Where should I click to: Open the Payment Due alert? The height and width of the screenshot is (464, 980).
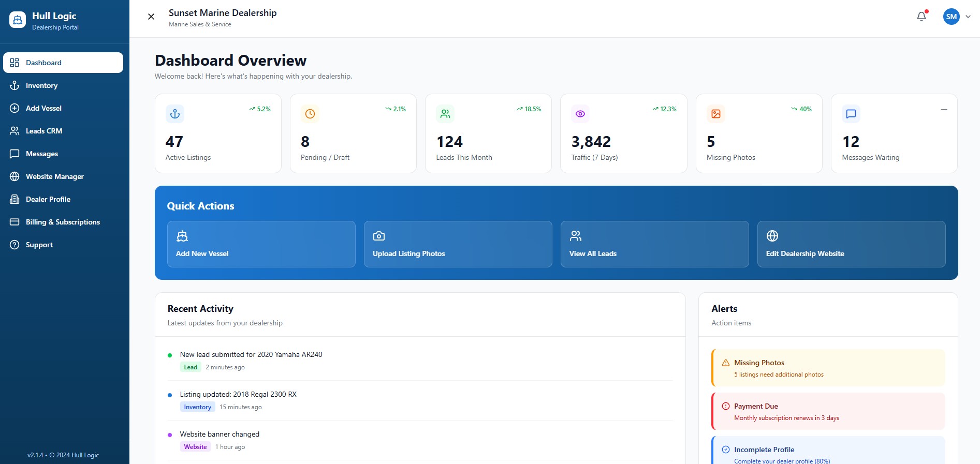click(x=828, y=411)
